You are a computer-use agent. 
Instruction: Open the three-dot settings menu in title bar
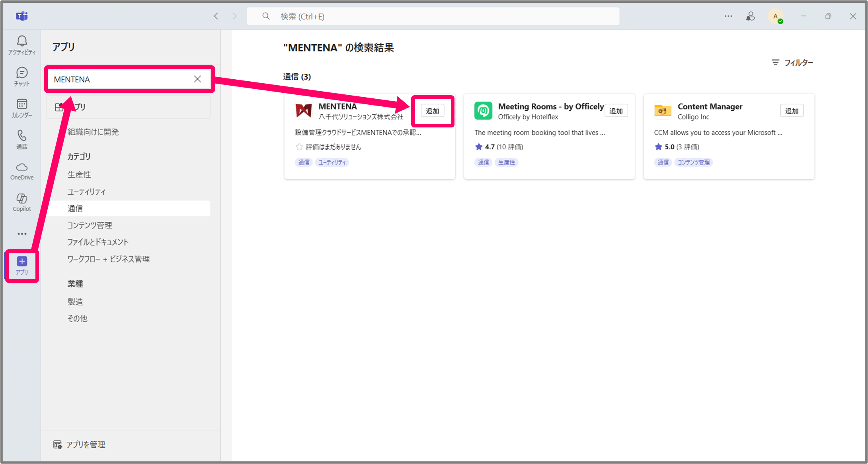(x=728, y=16)
